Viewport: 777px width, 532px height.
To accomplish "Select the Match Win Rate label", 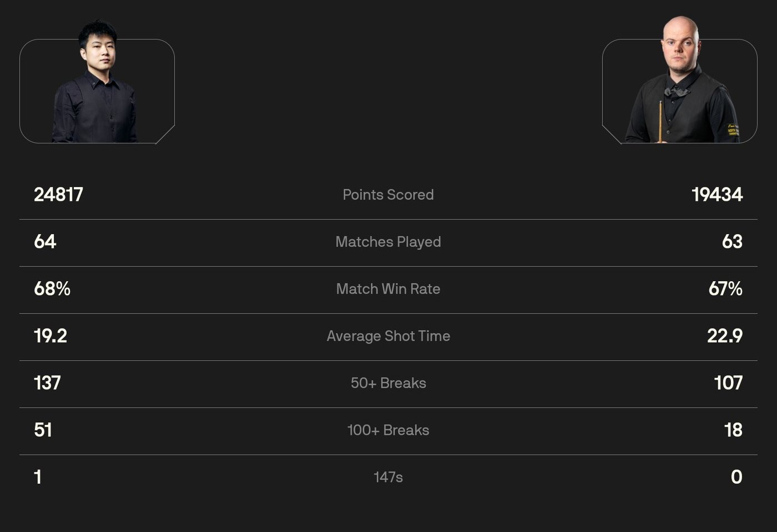I will 388,289.
